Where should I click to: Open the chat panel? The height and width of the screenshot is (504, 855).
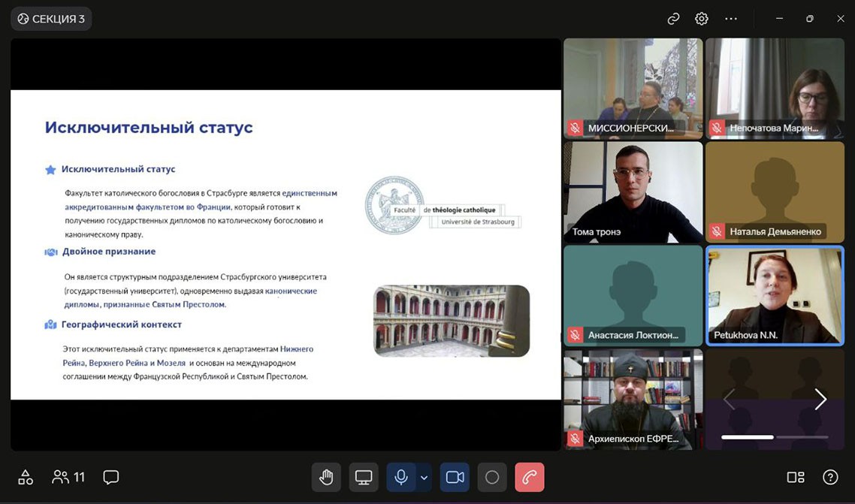[111, 477]
